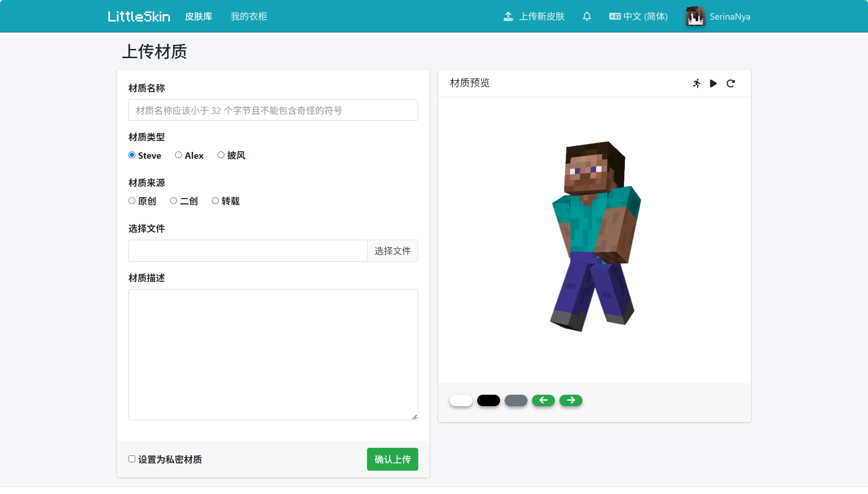Image resolution: width=868 pixels, height=494 pixels.
Task: Rotate the model with the right arrow
Action: [570, 400]
